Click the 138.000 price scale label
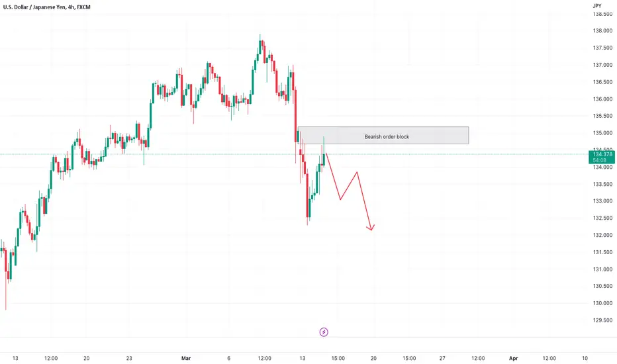The height and width of the screenshot is (364, 617). [x=602, y=30]
